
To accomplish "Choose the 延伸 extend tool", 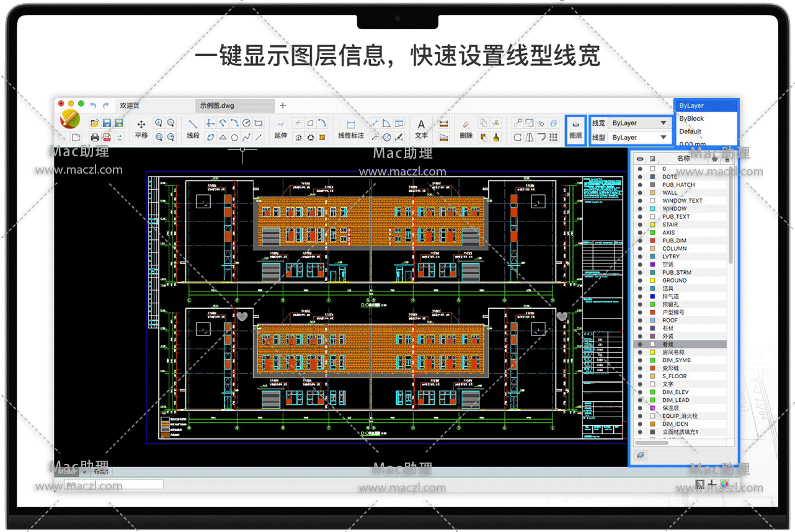I will coord(281,128).
